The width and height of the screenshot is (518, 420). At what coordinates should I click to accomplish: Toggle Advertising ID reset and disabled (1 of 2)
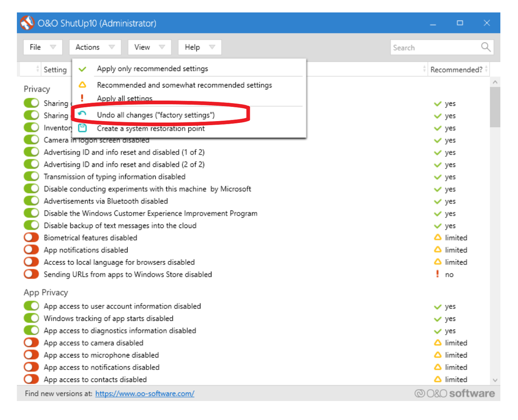31,152
